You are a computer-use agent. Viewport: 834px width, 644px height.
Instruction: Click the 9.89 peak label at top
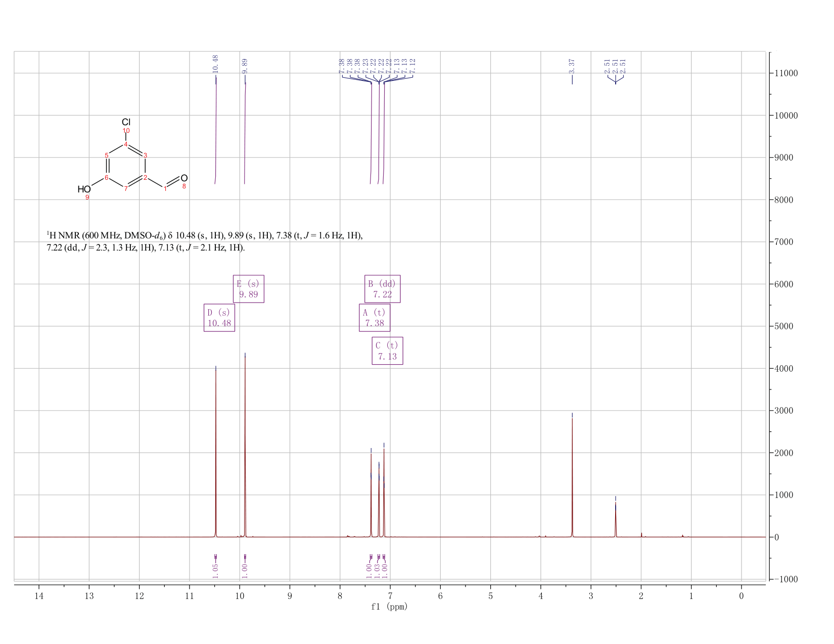[x=245, y=66]
